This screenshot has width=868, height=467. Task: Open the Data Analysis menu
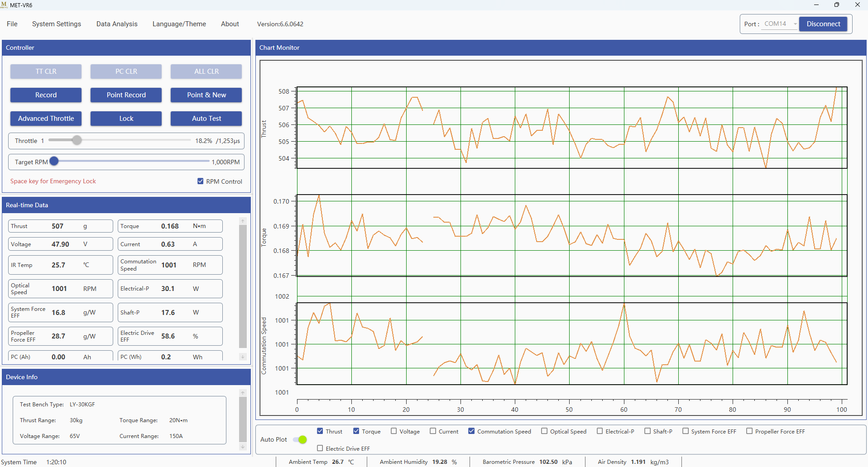pyautogui.click(x=117, y=24)
